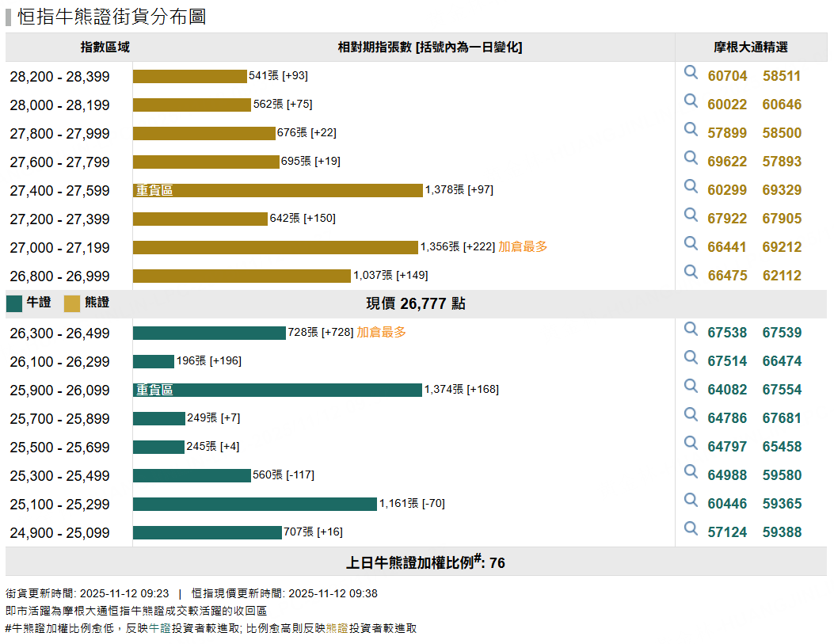Click the magnifier icon in 25,500 - 25,699 row

(691, 443)
